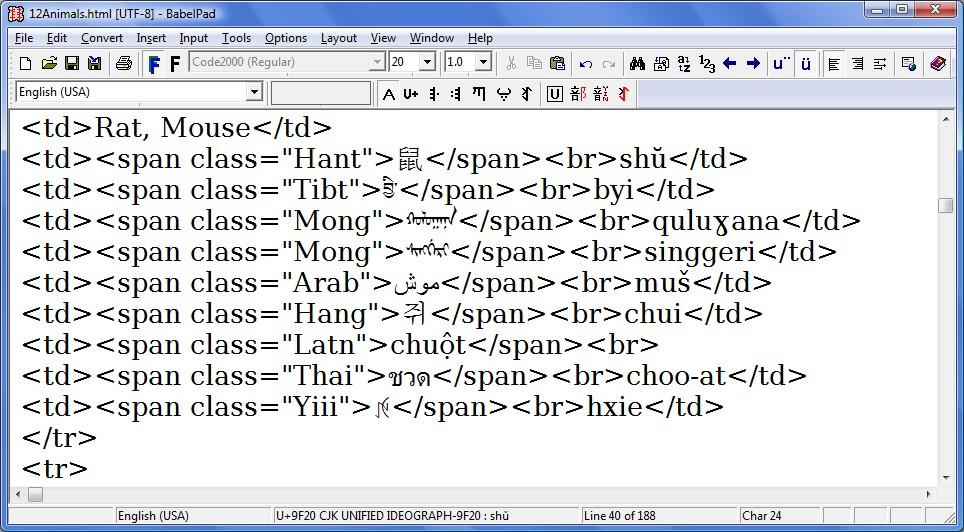
Task: Open the Insert menu
Action: (x=151, y=38)
